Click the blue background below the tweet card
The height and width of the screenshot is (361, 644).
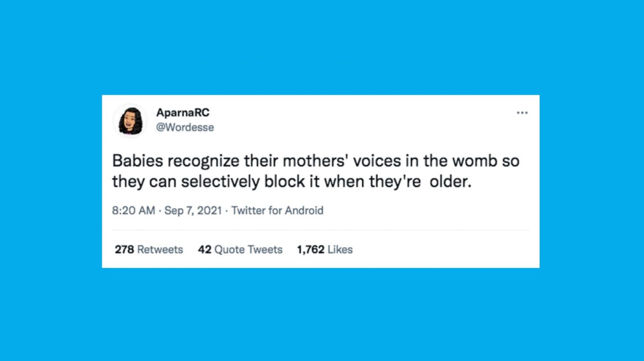[322, 314]
